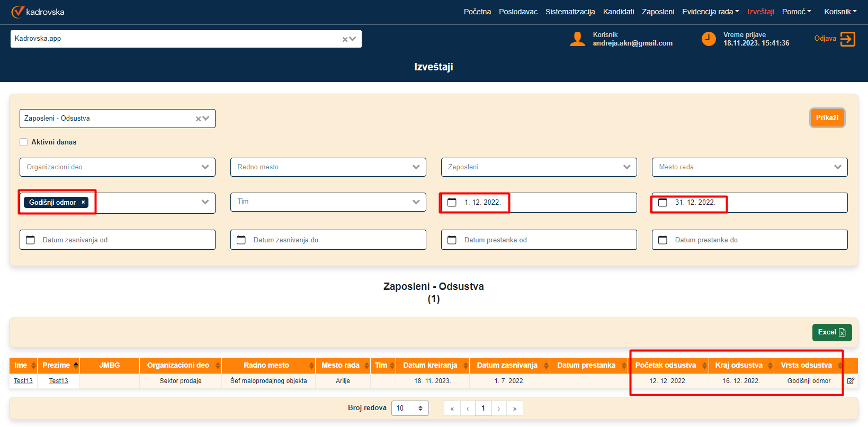The image size is (868, 427).
Task: Click calendar icon of Datum zasnivanja od
Action: [31, 240]
